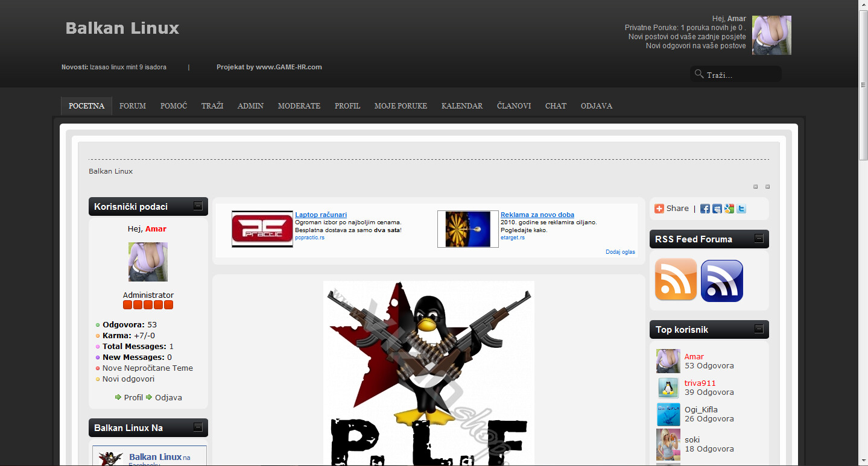Click the Twitter share icon
The image size is (868, 466).
[741, 209]
